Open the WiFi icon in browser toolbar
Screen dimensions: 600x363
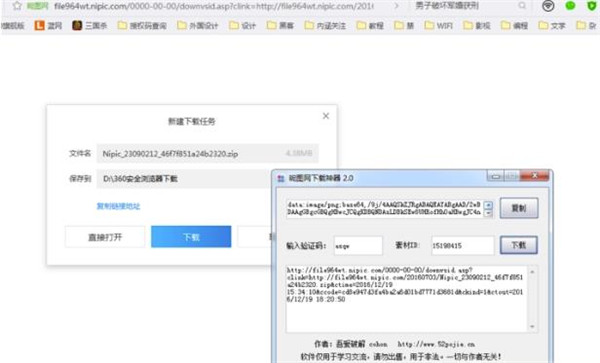coord(548,6)
